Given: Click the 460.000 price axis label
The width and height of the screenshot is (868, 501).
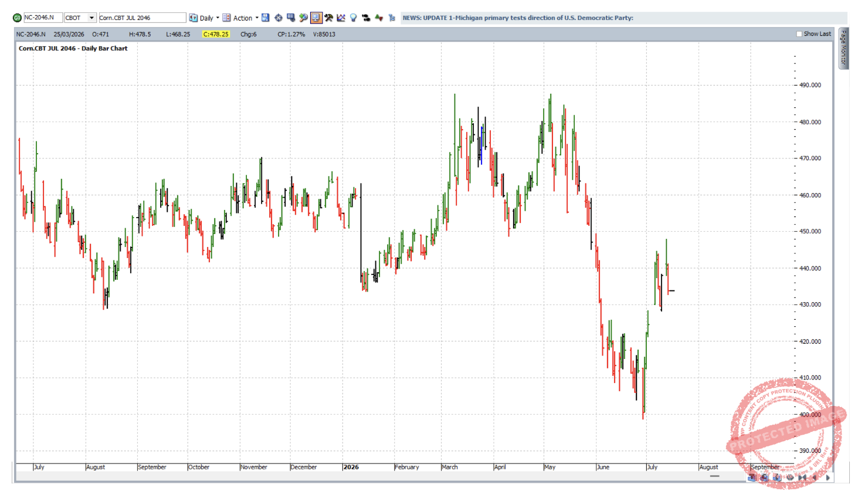Looking at the screenshot, I should pyautogui.click(x=810, y=195).
